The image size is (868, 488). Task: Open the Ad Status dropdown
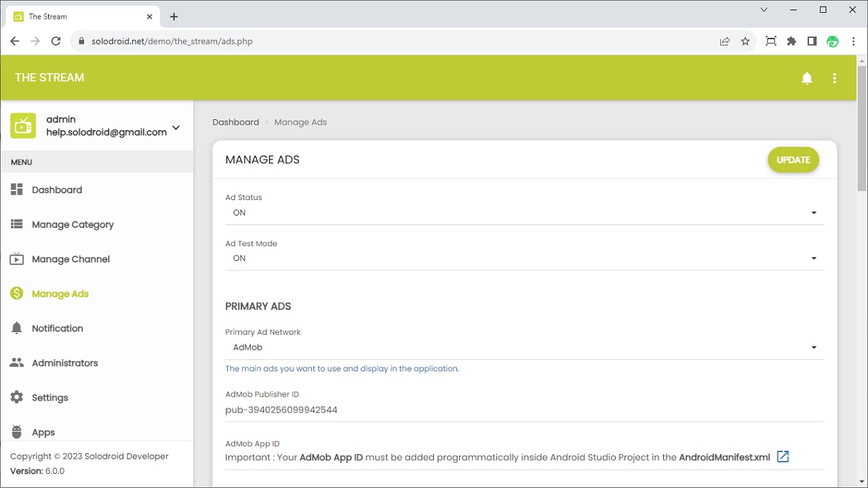[524, 213]
